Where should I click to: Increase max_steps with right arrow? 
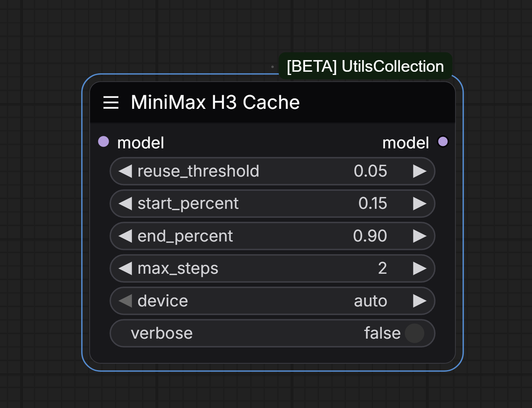pos(420,269)
